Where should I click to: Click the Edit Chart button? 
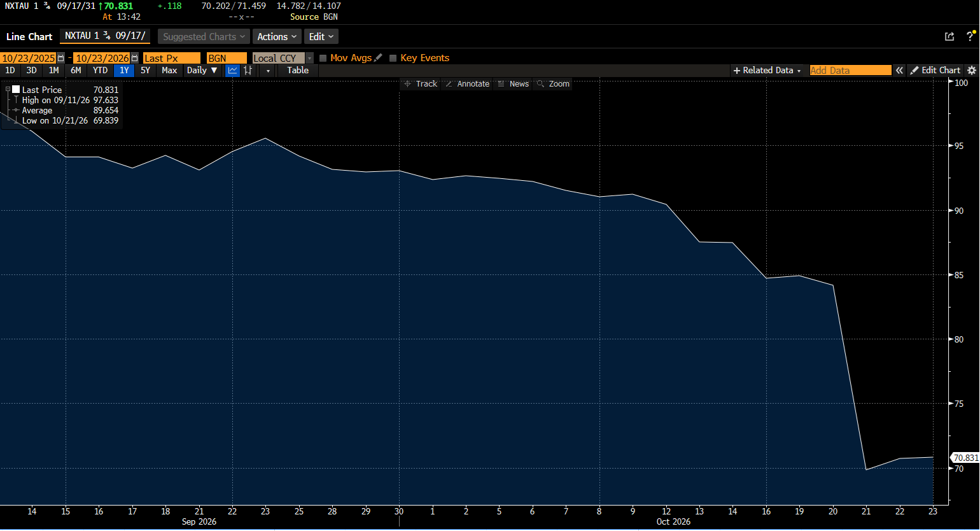pos(935,71)
